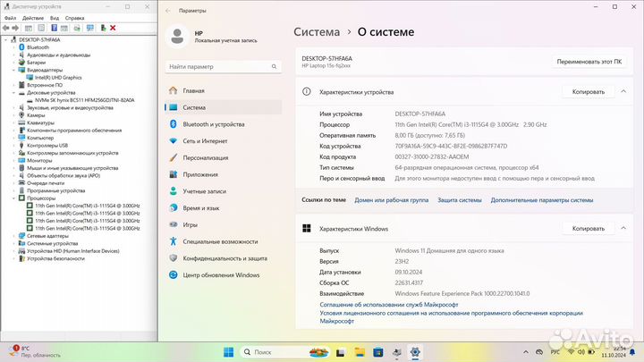Click Update driver icon with green arrow
The width and height of the screenshot is (644, 362).
coord(103,28)
